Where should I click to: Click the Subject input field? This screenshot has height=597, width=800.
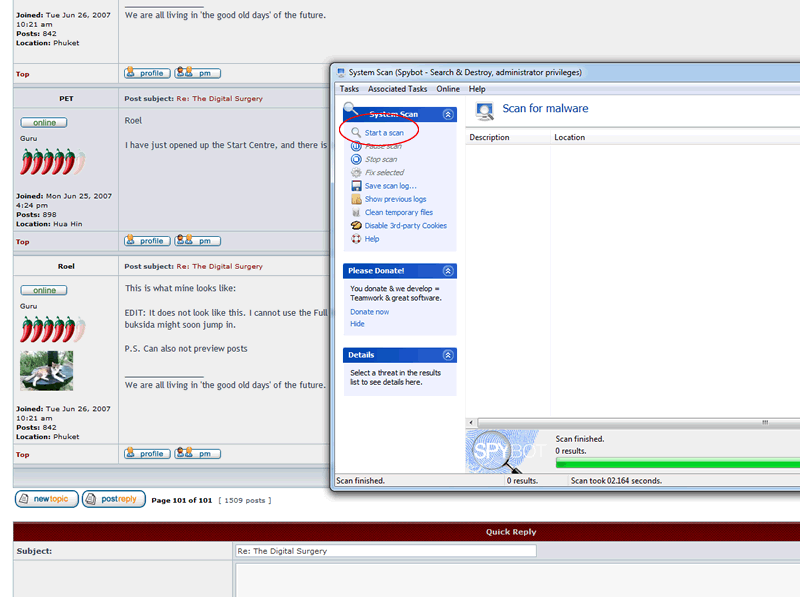(x=386, y=551)
